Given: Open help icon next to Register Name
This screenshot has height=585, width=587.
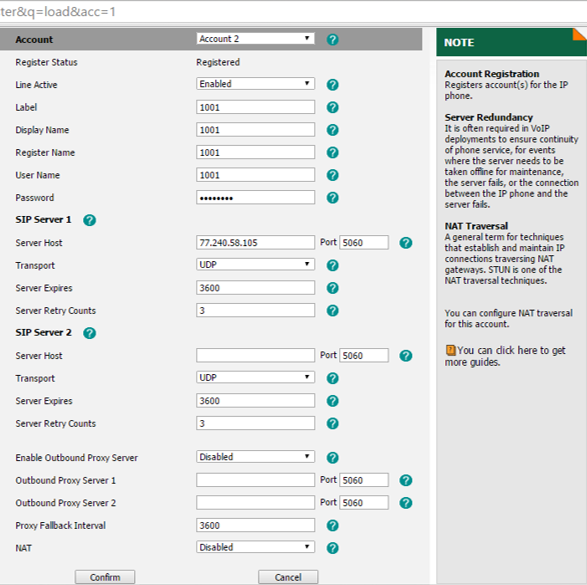Looking at the screenshot, I should tap(332, 152).
